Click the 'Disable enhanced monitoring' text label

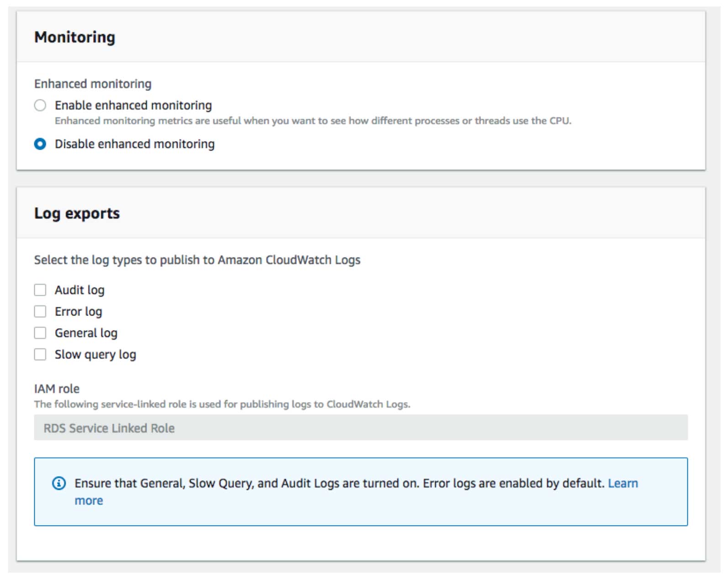pos(135,144)
